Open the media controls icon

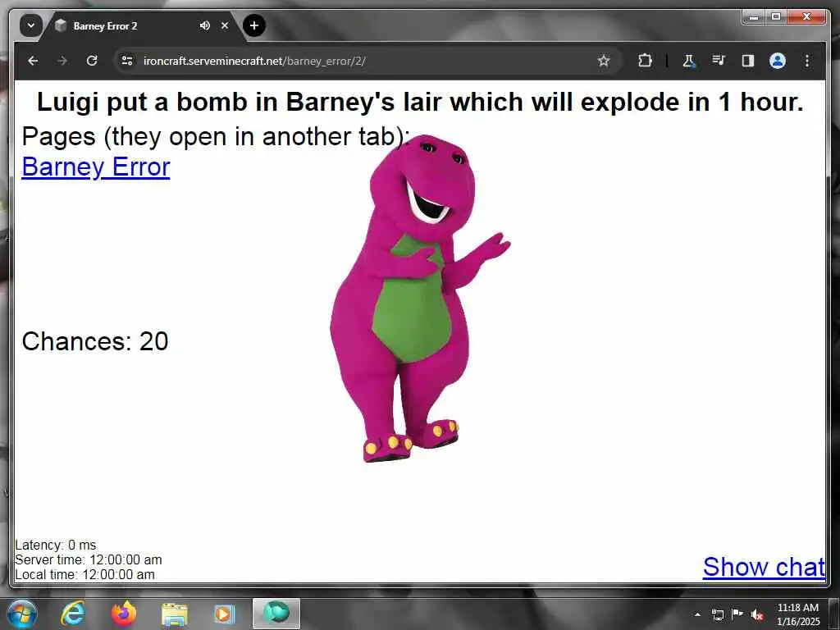point(719,61)
